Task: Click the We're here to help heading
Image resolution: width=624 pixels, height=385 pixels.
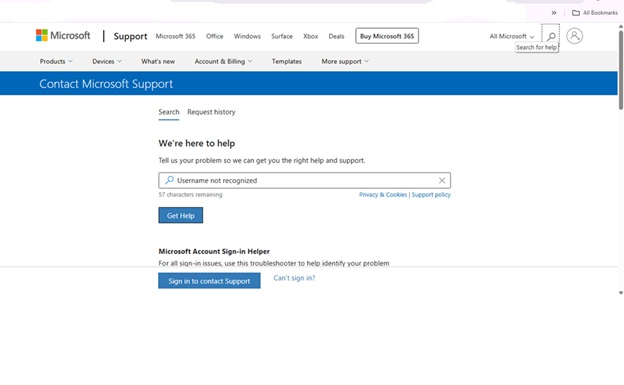Action: (197, 143)
